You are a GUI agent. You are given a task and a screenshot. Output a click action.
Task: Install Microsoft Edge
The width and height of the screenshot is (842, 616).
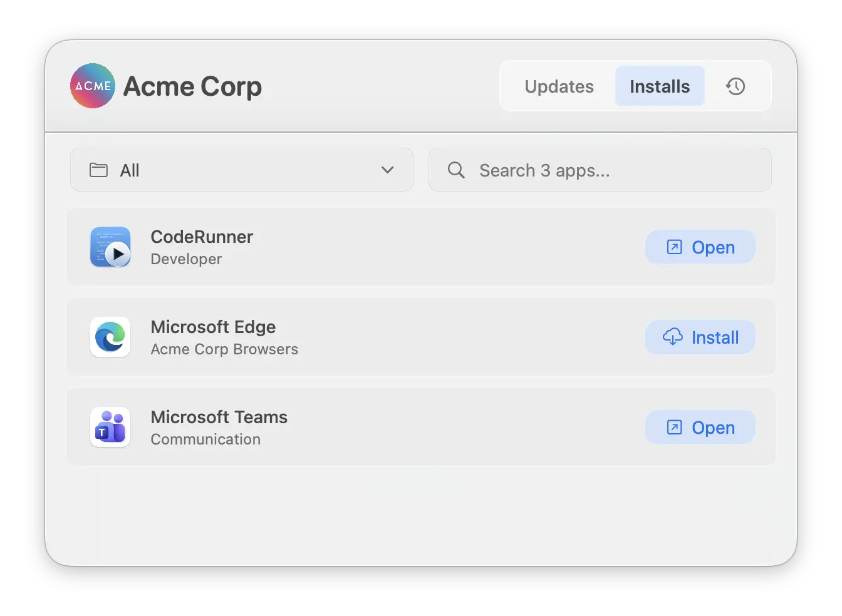click(x=700, y=337)
